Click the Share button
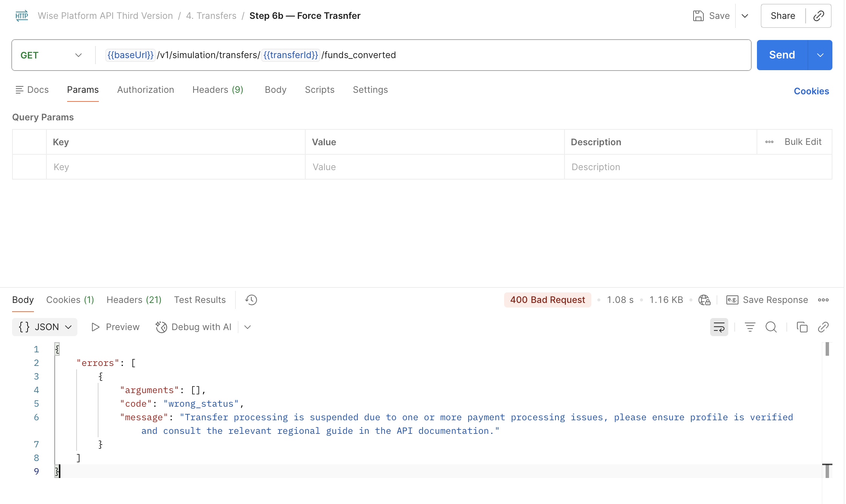This screenshot has width=846, height=504. click(x=783, y=16)
